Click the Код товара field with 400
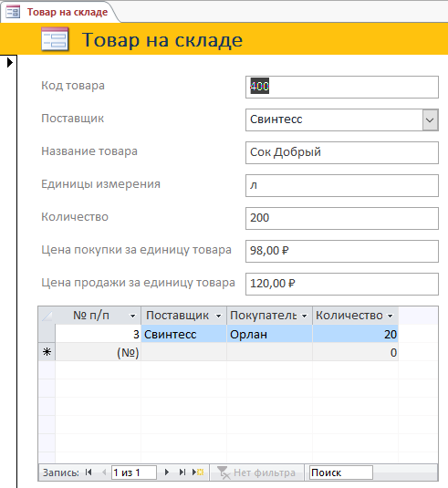 point(342,87)
